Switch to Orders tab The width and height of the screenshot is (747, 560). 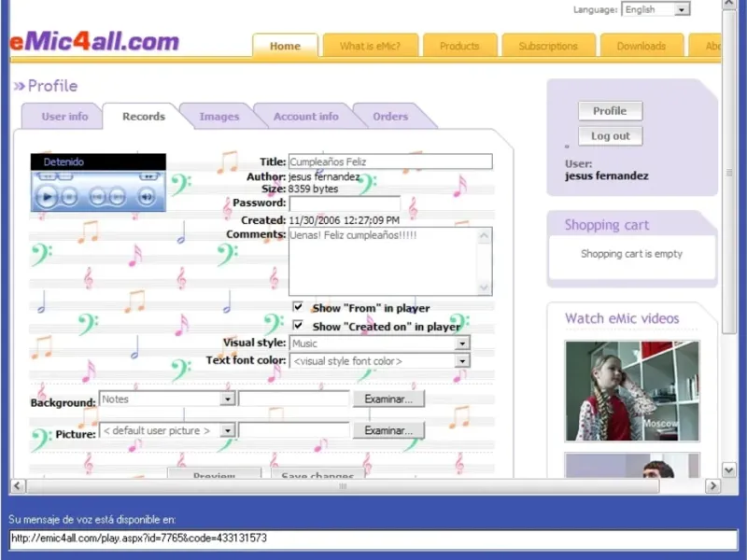point(390,116)
